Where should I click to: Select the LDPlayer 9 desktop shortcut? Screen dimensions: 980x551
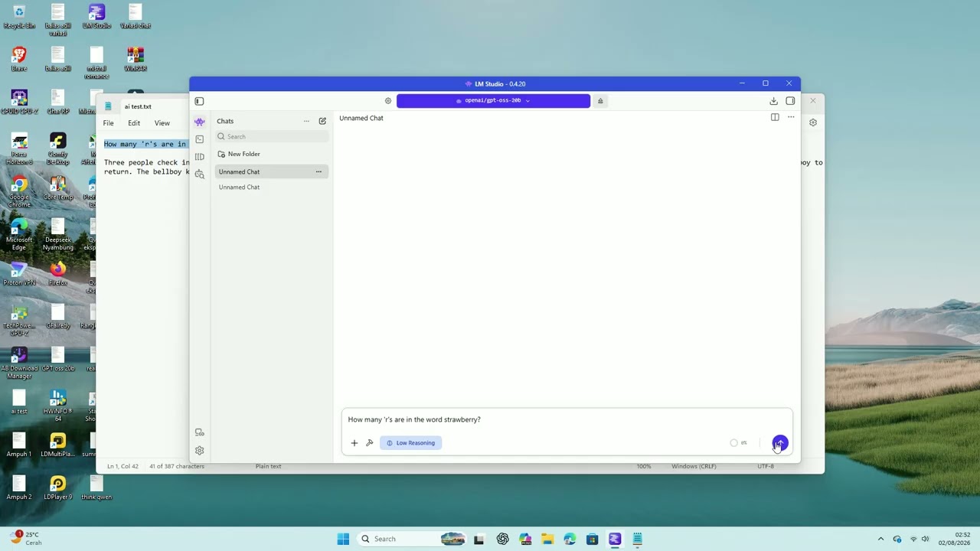point(58,487)
